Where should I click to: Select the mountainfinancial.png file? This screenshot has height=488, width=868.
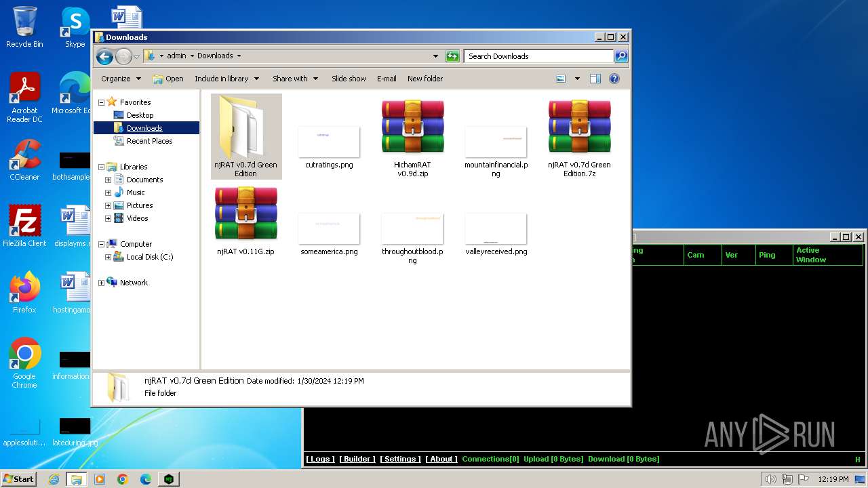(x=496, y=151)
